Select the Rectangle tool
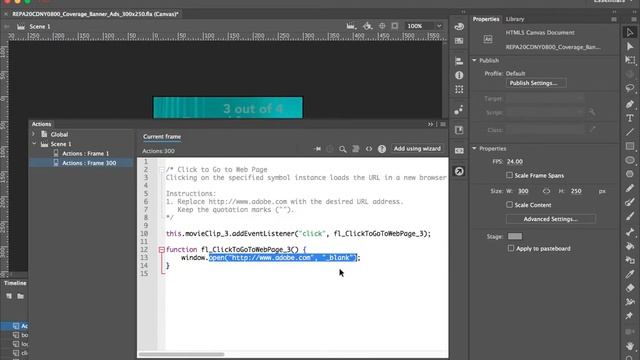The height and width of the screenshot is (360, 640). click(x=630, y=146)
